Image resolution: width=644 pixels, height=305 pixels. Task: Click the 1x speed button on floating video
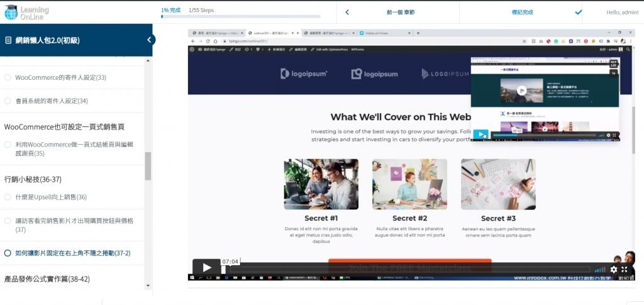(x=614, y=73)
